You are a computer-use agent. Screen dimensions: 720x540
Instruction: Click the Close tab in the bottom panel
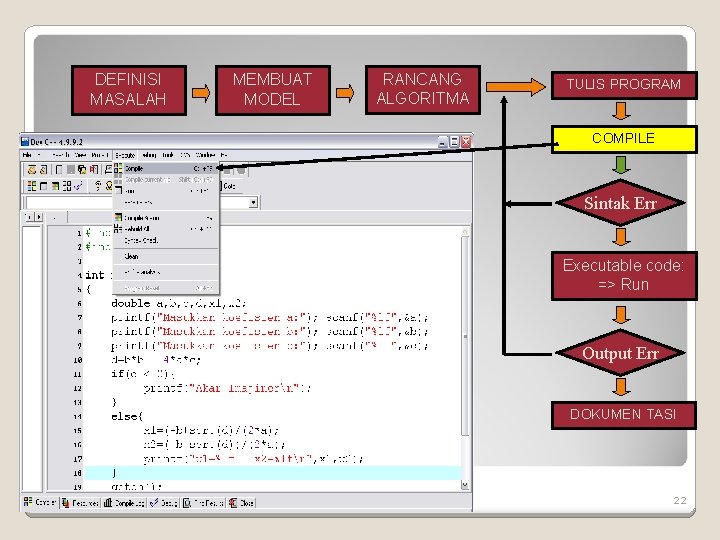[x=242, y=503]
